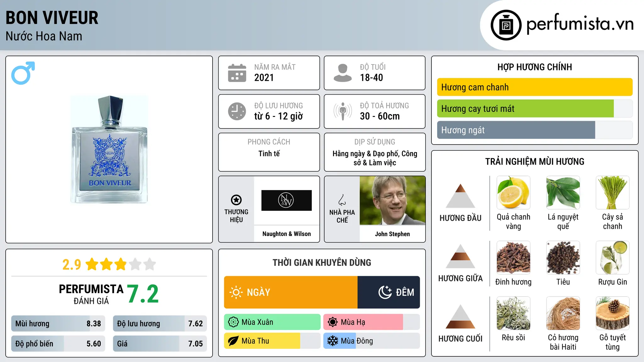This screenshot has height=362, width=644.
Task: Click the first gold rating star
Action: coord(92,264)
